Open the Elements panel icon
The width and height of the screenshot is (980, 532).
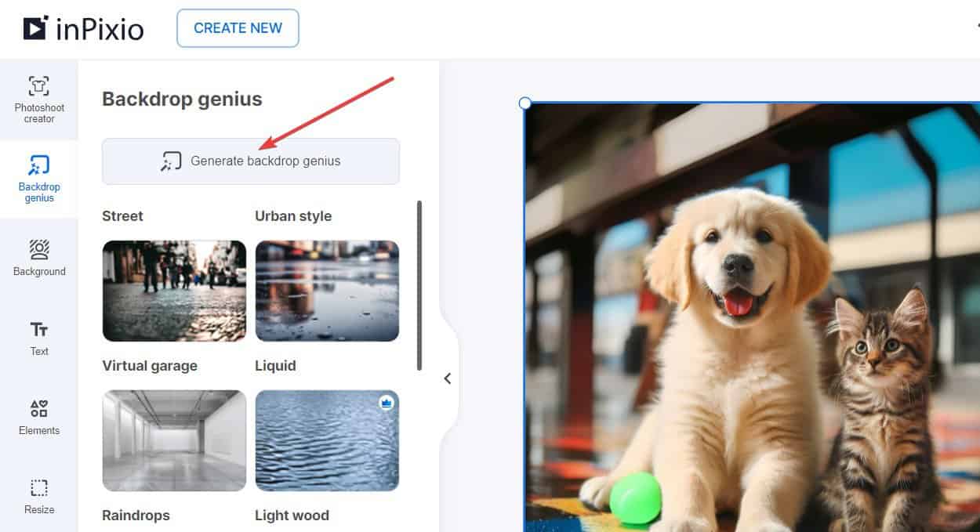[39, 417]
